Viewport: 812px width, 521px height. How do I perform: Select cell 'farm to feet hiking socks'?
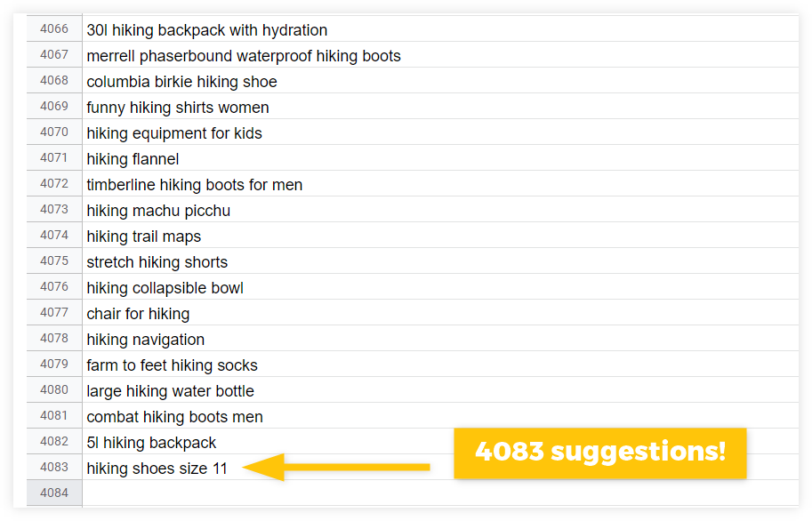[440, 365]
